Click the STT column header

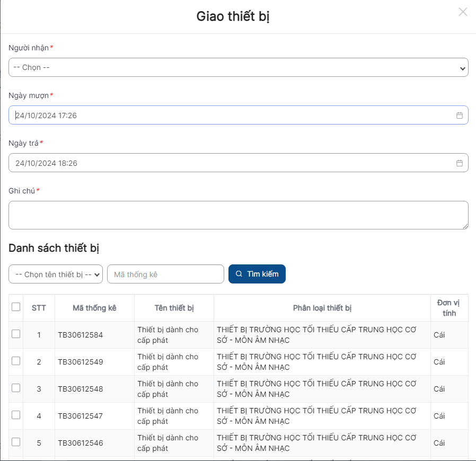tap(39, 308)
